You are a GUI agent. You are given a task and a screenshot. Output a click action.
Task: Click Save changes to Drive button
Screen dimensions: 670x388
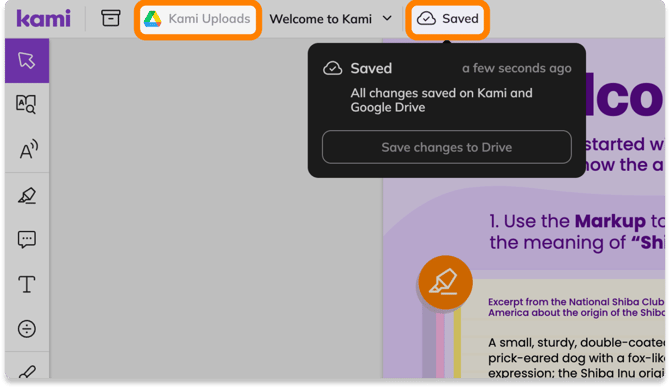447,147
